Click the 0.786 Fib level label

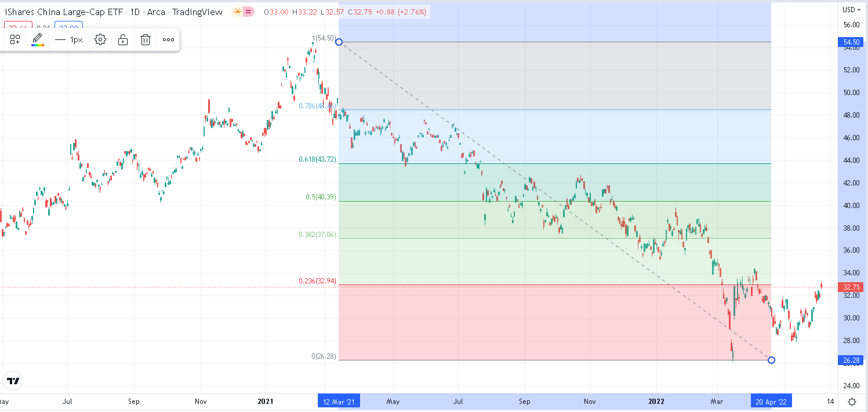coord(317,105)
